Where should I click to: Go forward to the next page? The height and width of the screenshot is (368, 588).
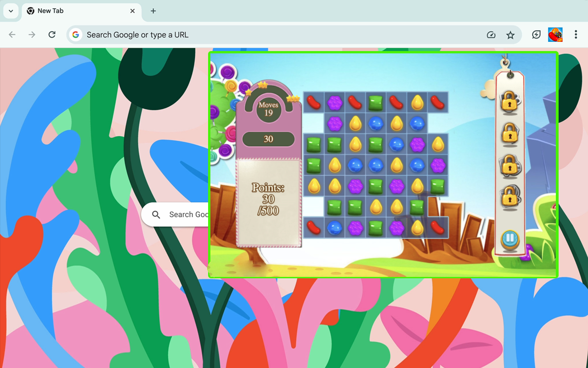[32, 34]
